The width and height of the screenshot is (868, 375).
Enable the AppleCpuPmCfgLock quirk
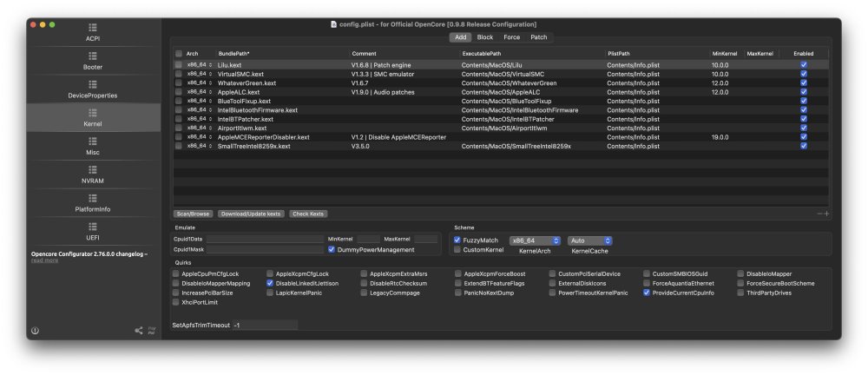(x=175, y=273)
